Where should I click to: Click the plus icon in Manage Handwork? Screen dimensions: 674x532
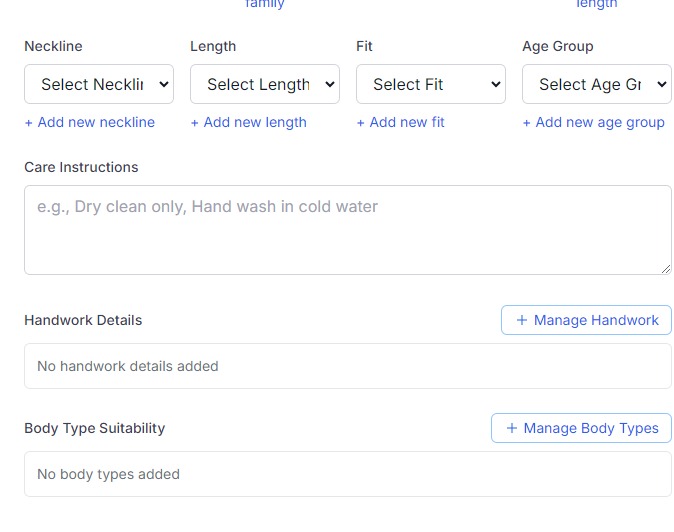521,320
